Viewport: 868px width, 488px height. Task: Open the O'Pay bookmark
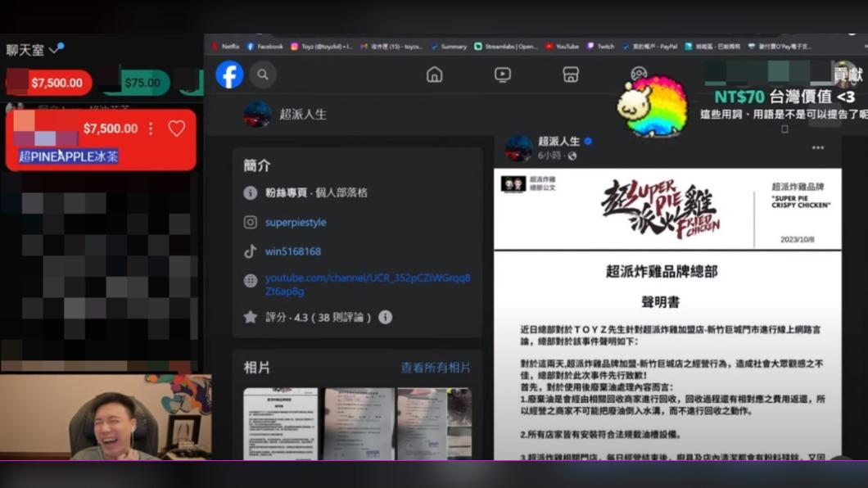780,47
